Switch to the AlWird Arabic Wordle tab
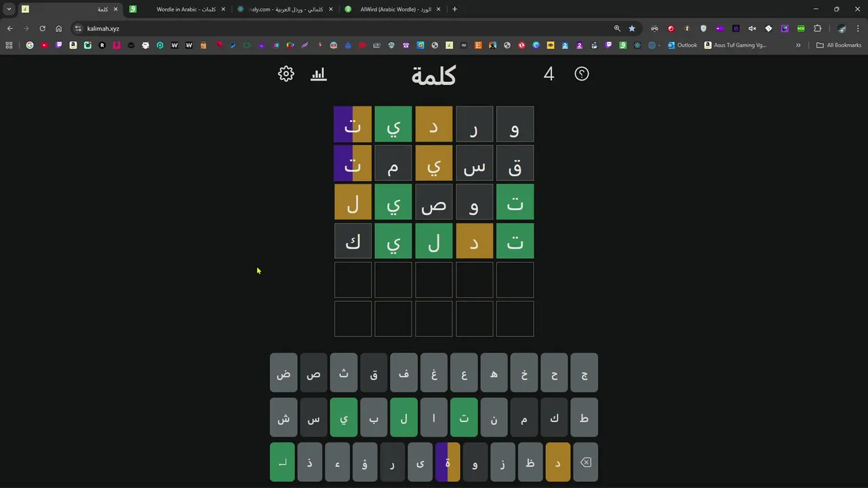868x488 pixels. [393, 9]
